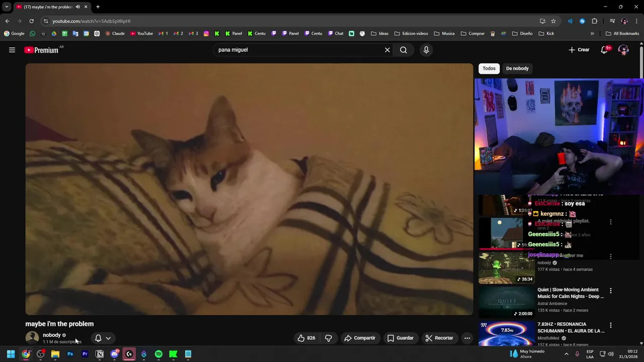Click the video player cat frame
Image resolution: width=644 pixels, height=362 pixels.
pos(249,189)
